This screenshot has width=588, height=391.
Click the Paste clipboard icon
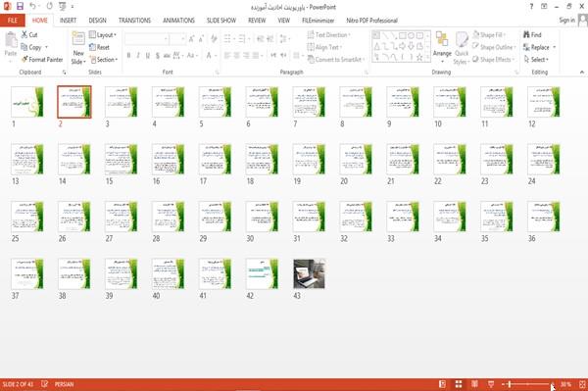[x=11, y=40]
